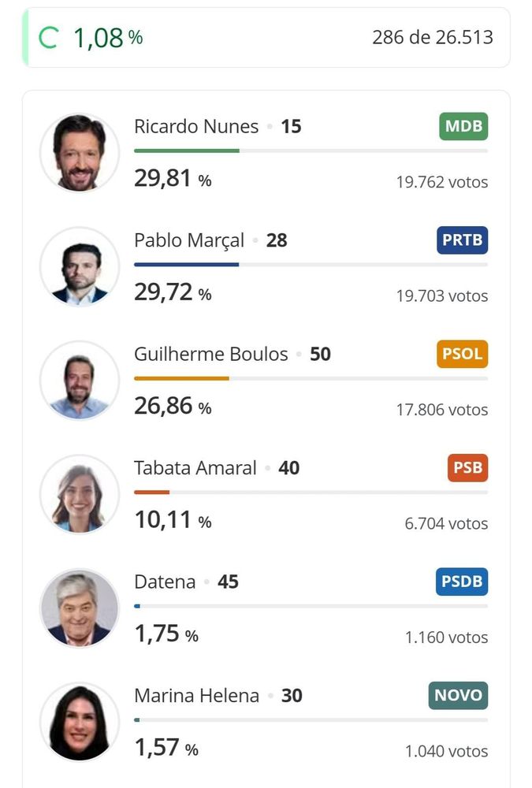Click the PSOL party badge
This screenshot has width=532, height=788.
462,354
